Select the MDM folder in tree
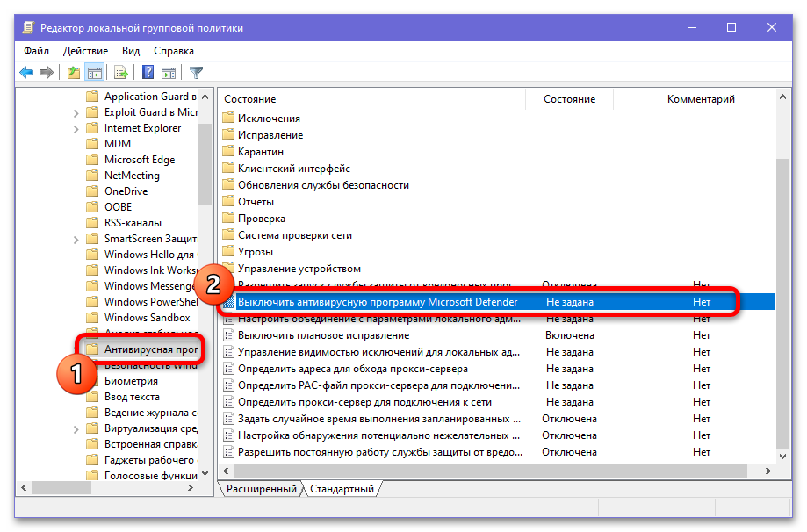The width and height of the screenshot is (807, 532). tap(109, 144)
